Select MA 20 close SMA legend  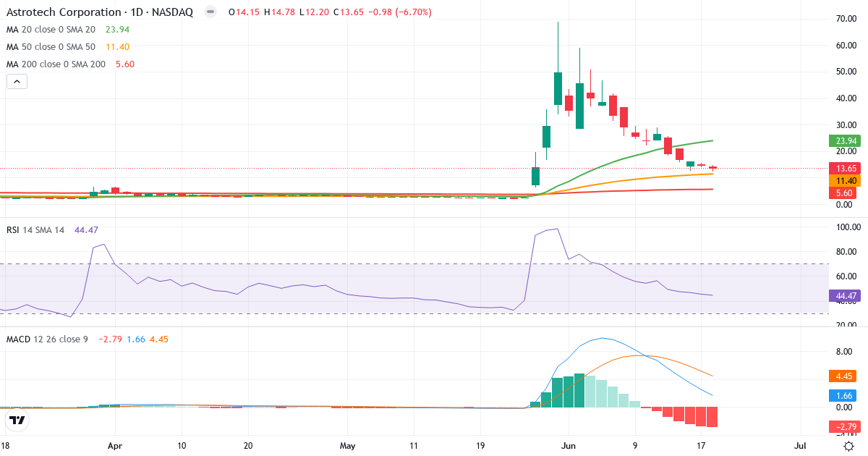point(68,30)
